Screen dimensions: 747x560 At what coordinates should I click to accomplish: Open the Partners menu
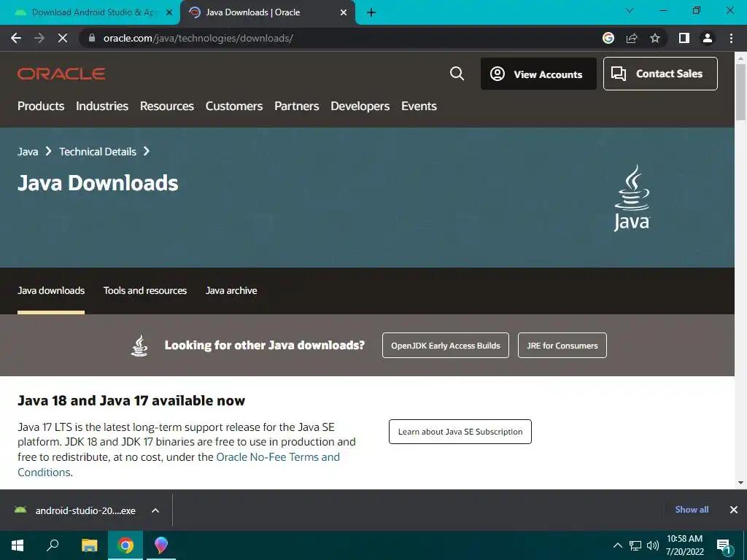coord(297,106)
